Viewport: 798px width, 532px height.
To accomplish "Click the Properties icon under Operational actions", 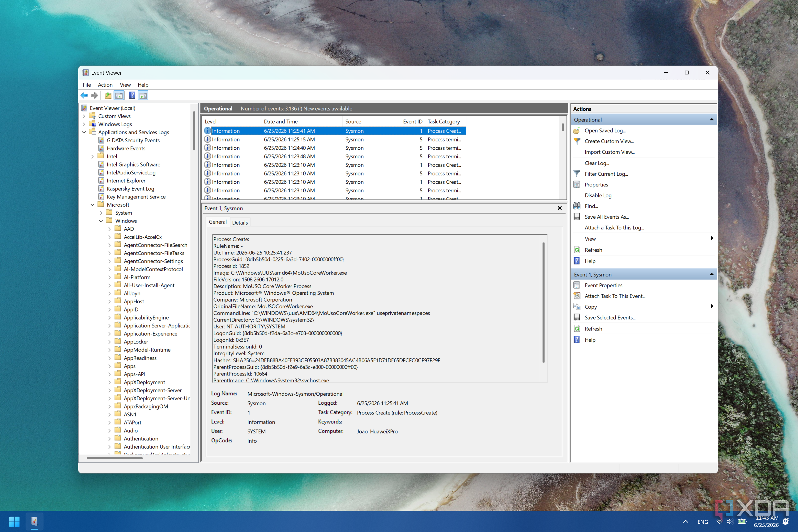I will tap(577, 185).
